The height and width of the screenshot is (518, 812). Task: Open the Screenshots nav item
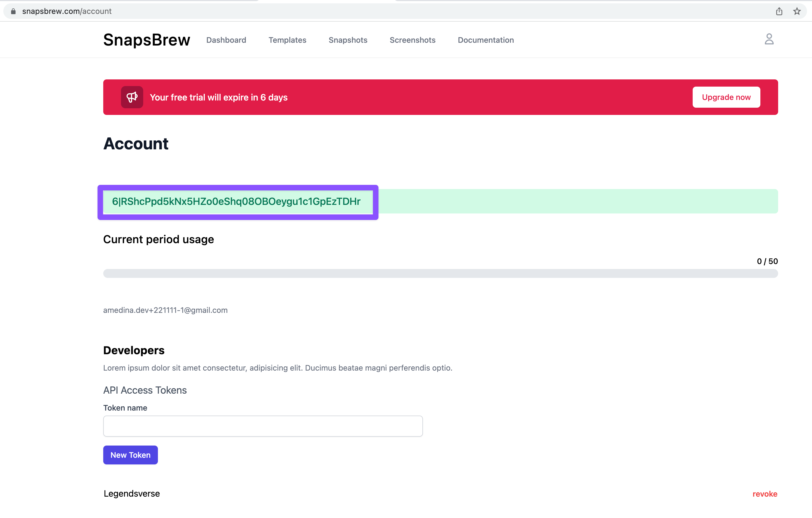(412, 40)
